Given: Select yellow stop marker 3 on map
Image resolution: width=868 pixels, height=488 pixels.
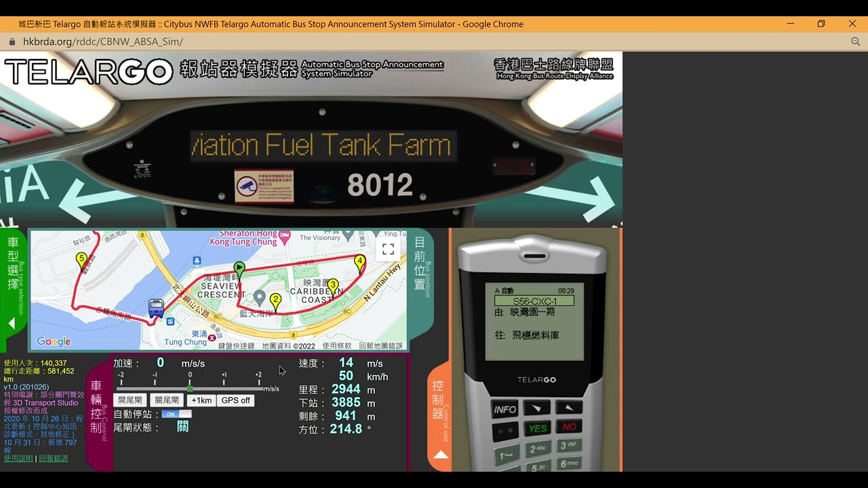Looking at the screenshot, I should (332, 288).
